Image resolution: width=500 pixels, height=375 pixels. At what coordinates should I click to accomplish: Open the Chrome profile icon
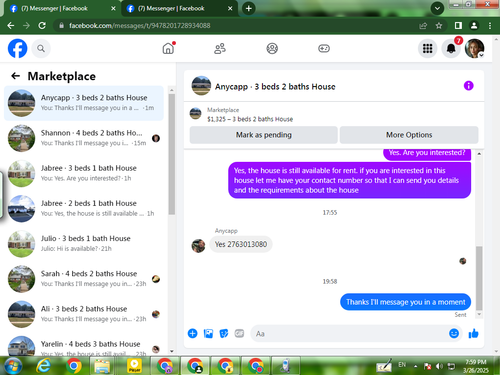[x=474, y=25]
